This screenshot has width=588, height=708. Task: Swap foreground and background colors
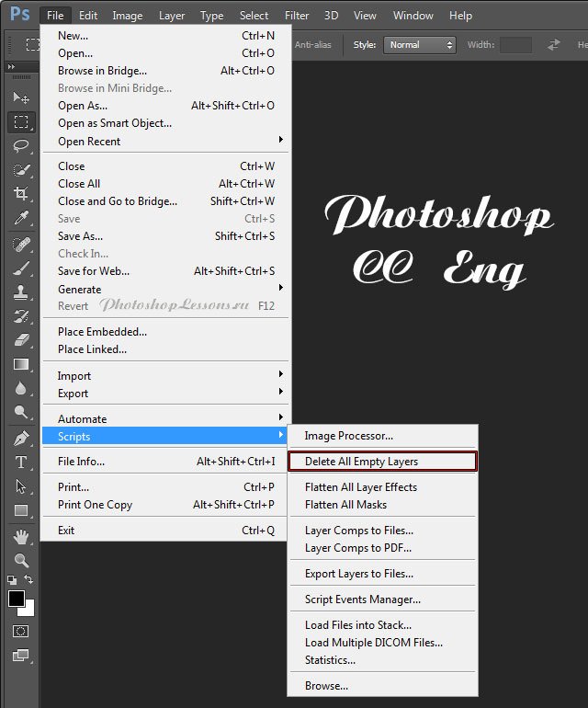point(29,580)
